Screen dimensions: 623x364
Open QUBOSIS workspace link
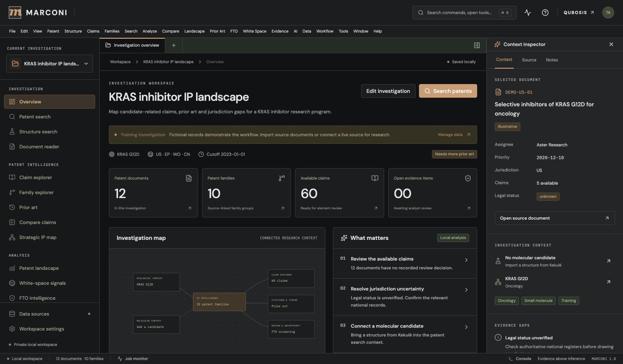pyautogui.click(x=579, y=13)
